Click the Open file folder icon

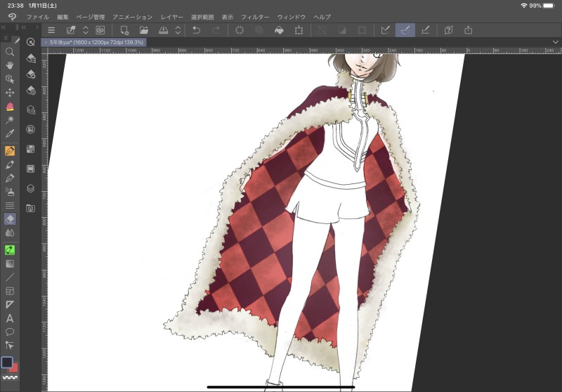144,30
